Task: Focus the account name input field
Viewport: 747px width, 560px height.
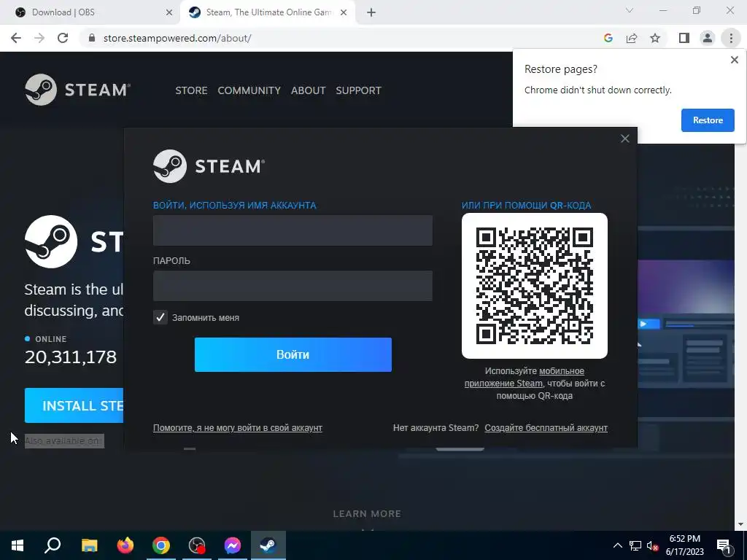Action: [x=293, y=230]
